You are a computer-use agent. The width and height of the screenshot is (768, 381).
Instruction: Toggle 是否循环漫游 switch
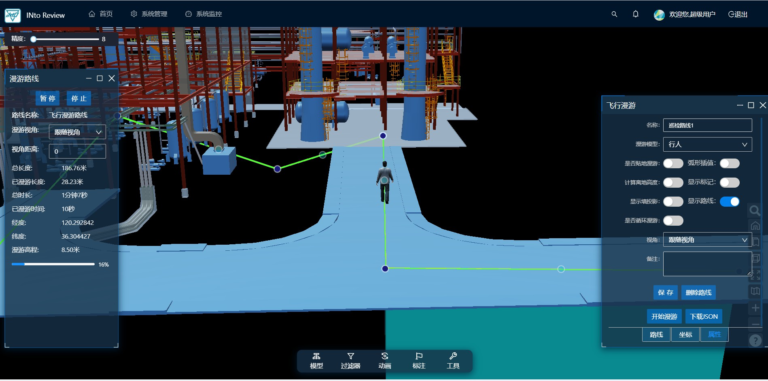(673, 220)
